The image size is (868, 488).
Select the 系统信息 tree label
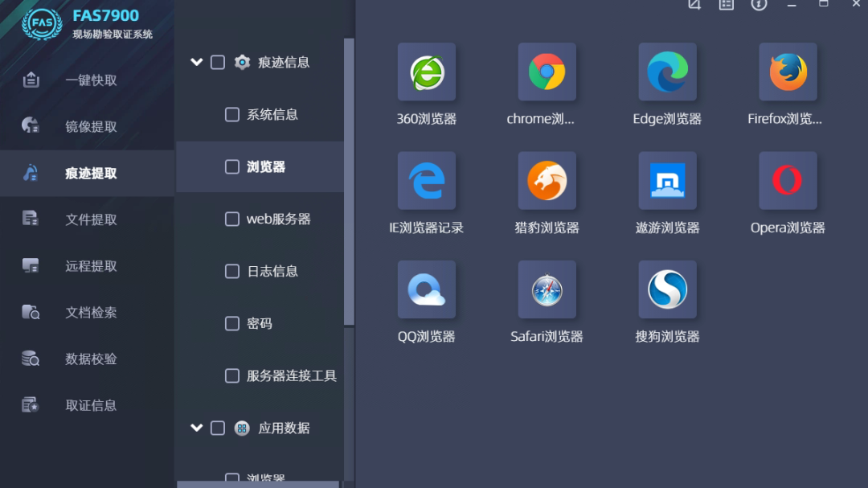click(x=272, y=115)
